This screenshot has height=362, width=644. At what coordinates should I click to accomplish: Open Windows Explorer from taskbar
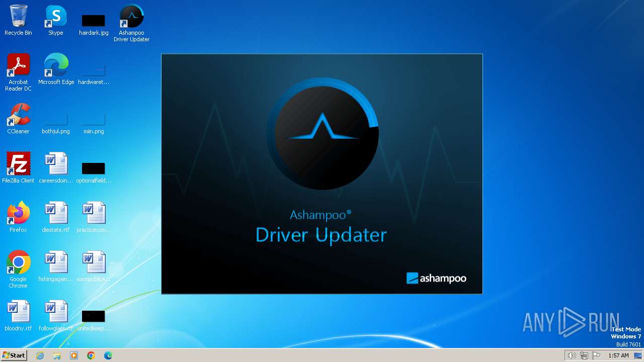pos(57,355)
